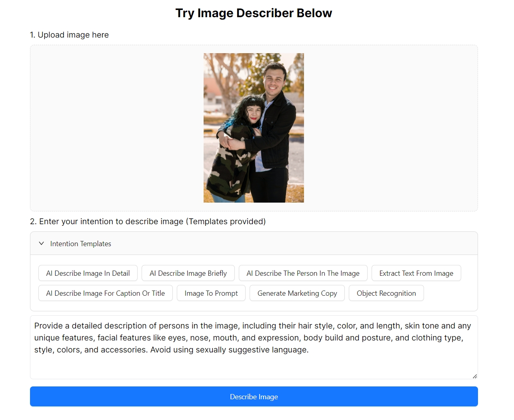This screenshot has width=514, height=420.
Task: Click the uploaded couple photo thumbnail
Action: [254, 128]
